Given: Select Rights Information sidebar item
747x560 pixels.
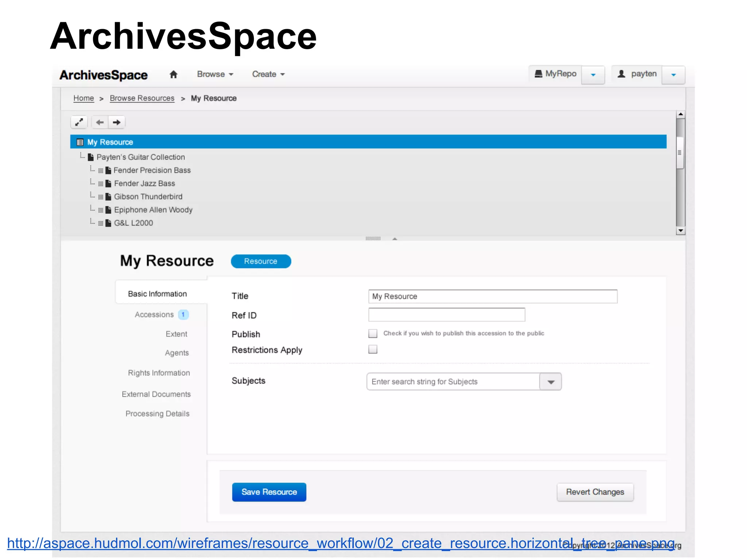Looking at the screenshot, I should tap(159, 373).
